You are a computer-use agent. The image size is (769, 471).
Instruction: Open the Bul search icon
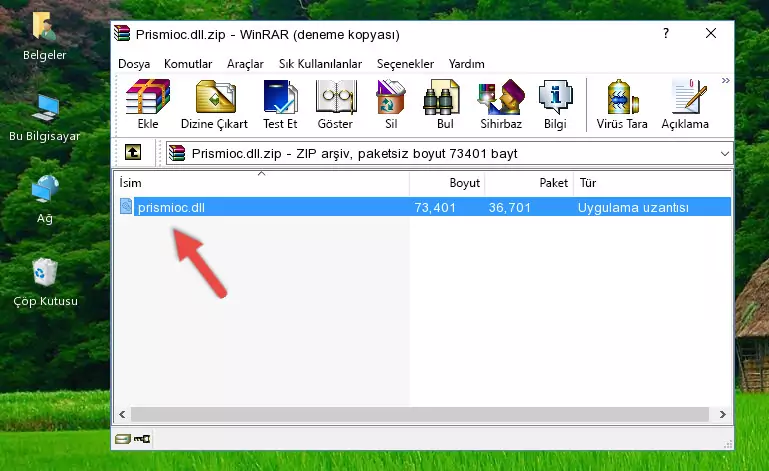[x=445, y=104]
